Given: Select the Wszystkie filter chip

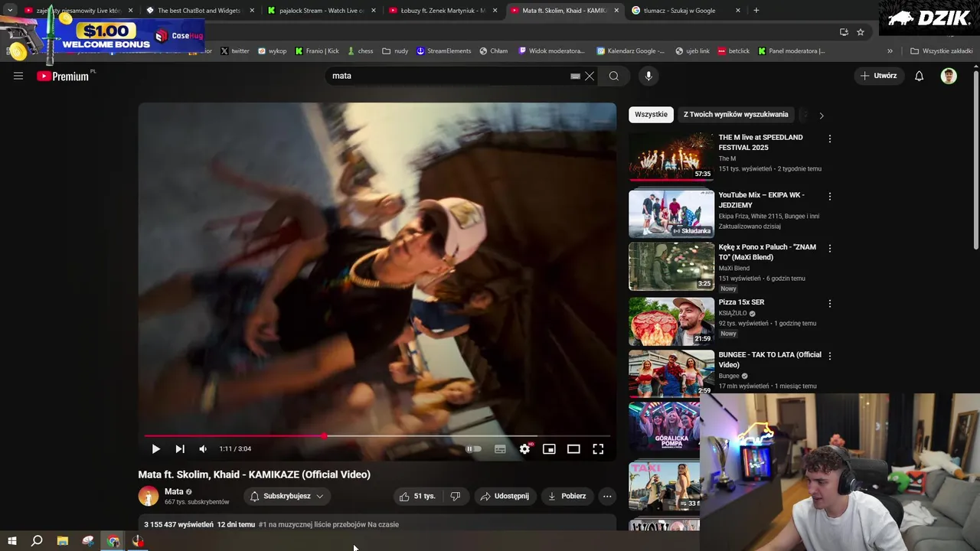Looking at the screenshot, I should click(651, 115).
